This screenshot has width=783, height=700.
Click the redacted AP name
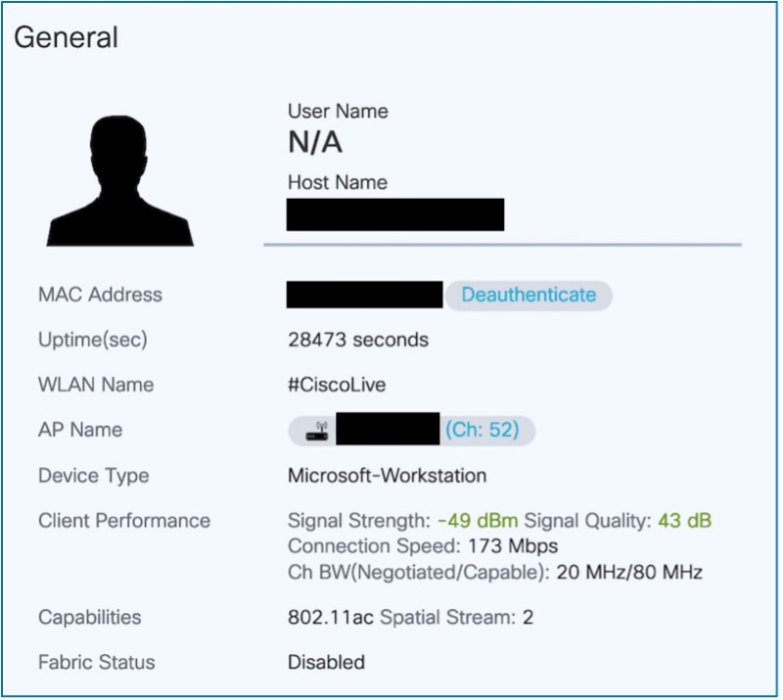click(x=388, y=430)
